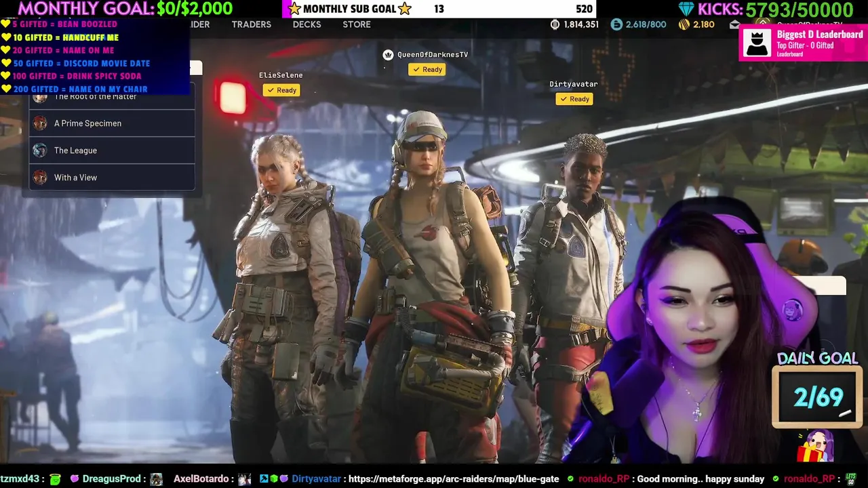Click the Ready badge under QueenOfDarknesTV

(427, 69)
